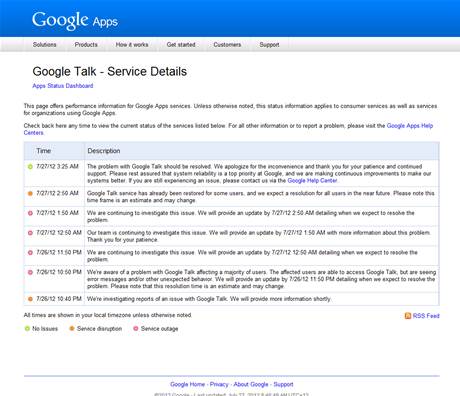Screen dimensions: 460x396
Task: Open the Google Apps Help Center link
Action: point(410,126)
